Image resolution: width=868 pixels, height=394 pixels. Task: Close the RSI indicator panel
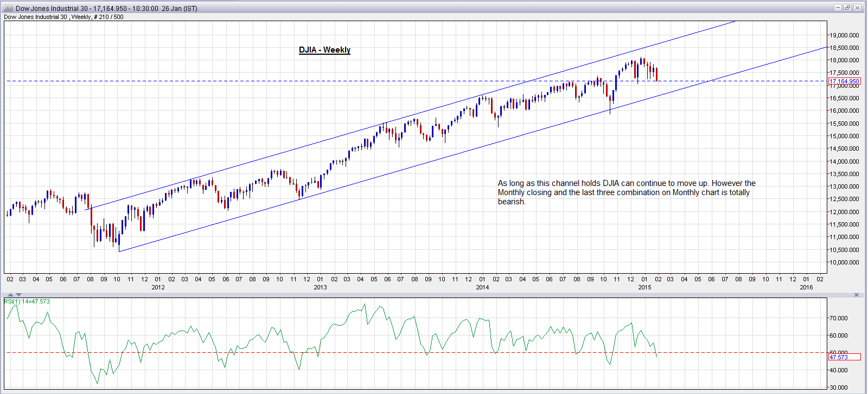pyautogui.click(x=857, y=295)
